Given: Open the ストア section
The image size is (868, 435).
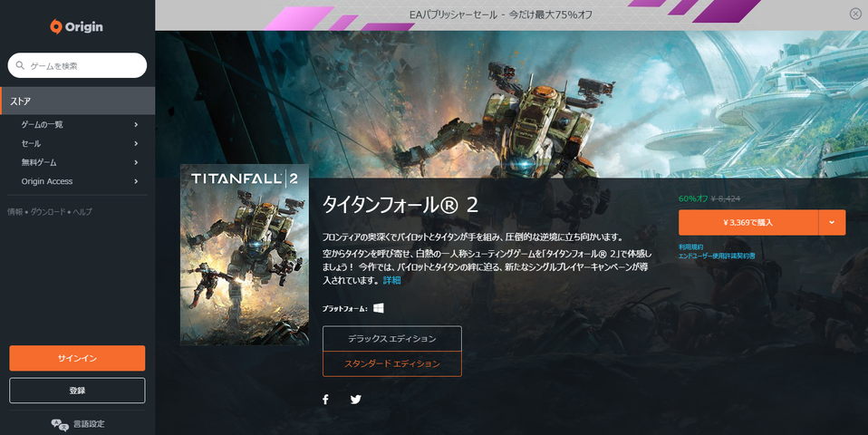Looking at the screenshot, I should click(78, 101).
